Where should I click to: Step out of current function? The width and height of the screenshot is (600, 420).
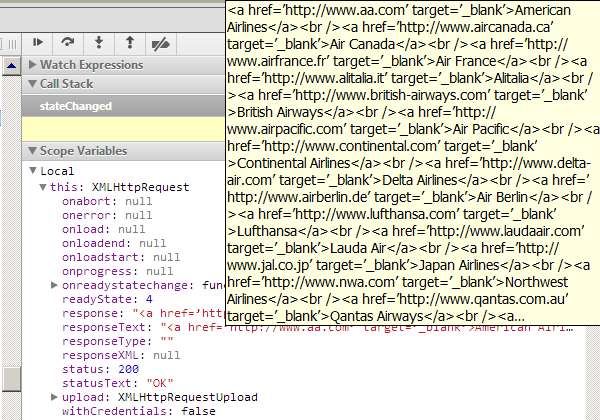click(x=130, y=43)
